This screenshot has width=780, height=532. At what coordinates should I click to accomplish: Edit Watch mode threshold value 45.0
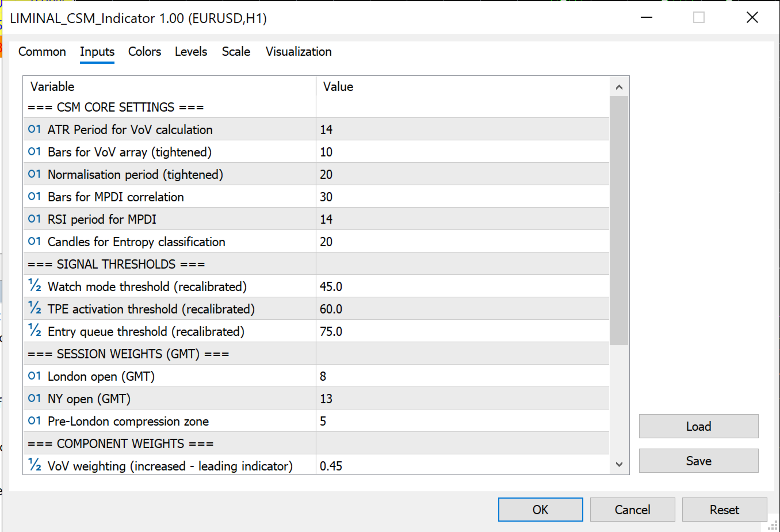[x=462, y=286]
